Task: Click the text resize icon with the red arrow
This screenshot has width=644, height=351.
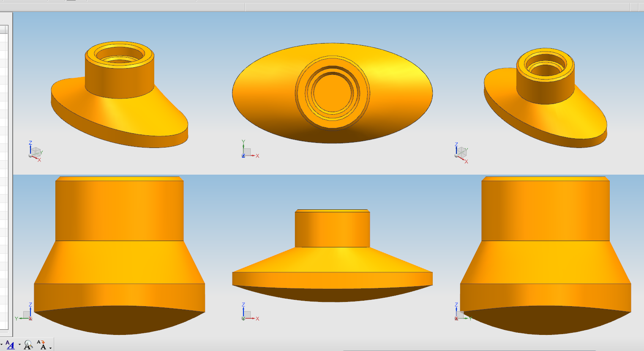Action: [41, 345]
